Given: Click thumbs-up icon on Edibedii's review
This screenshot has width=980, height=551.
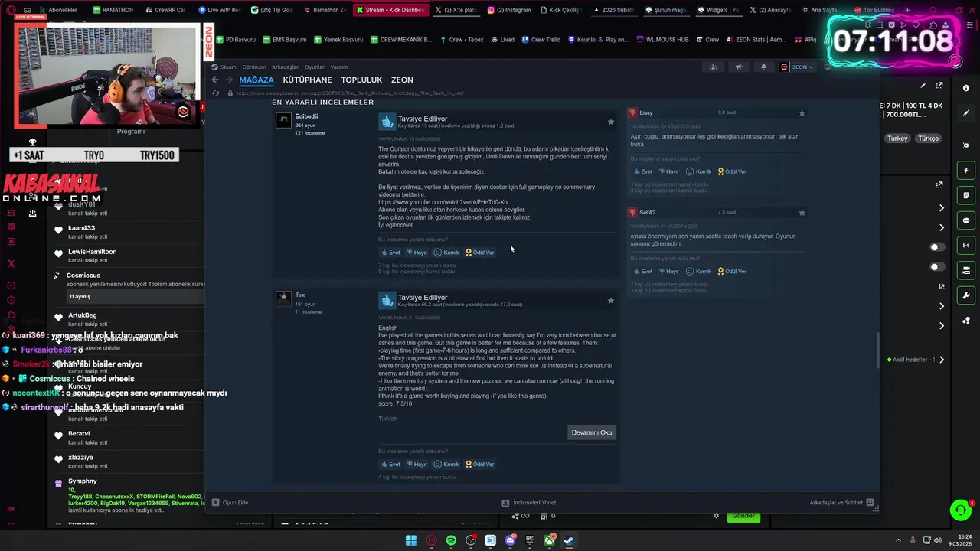Looking at the screenshot, I should point(387,122).
